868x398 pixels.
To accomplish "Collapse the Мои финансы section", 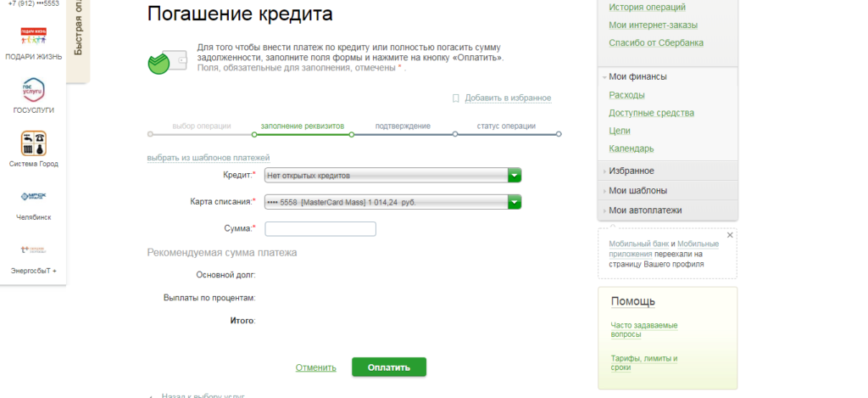I will (x=637, y=76).
